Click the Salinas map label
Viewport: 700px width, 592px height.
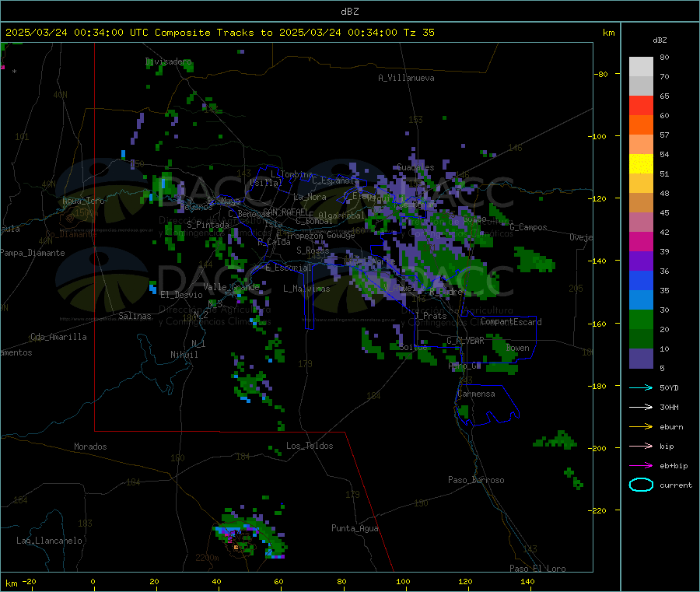point(135,316)
